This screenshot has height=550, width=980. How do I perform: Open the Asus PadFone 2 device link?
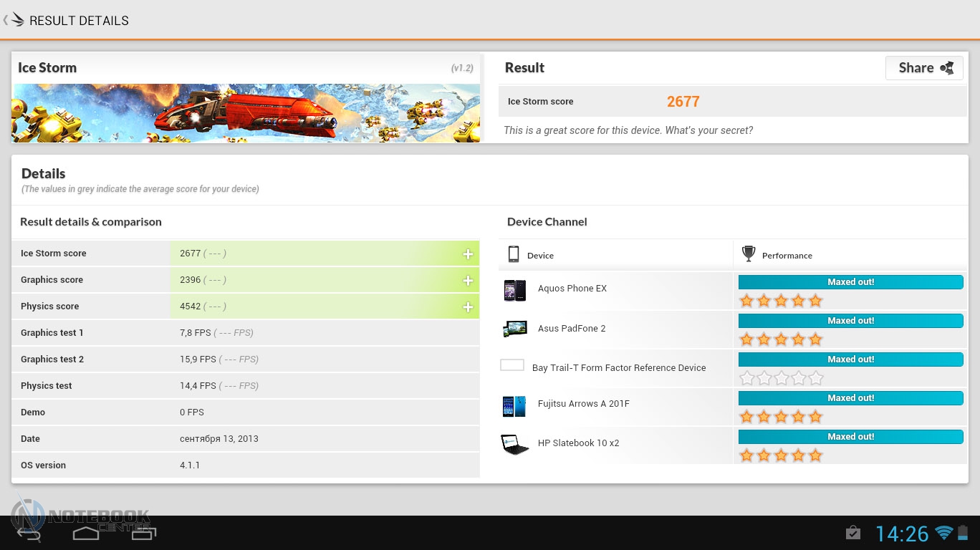point(572,329)
